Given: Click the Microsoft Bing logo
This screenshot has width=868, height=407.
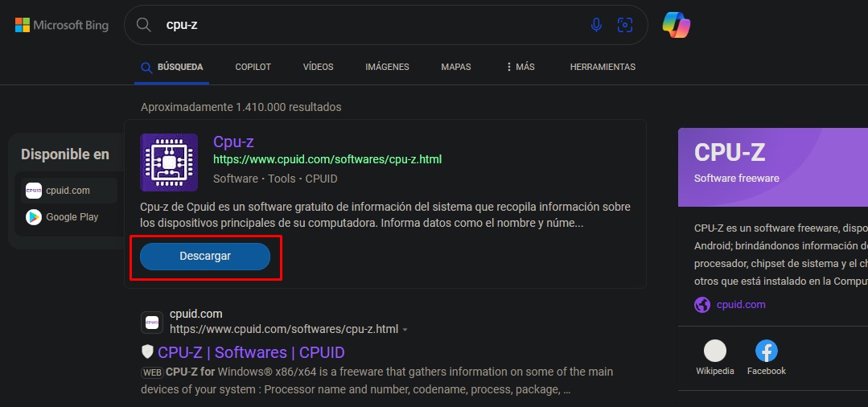Looking at the screenshot, I should tap(61, 25).
